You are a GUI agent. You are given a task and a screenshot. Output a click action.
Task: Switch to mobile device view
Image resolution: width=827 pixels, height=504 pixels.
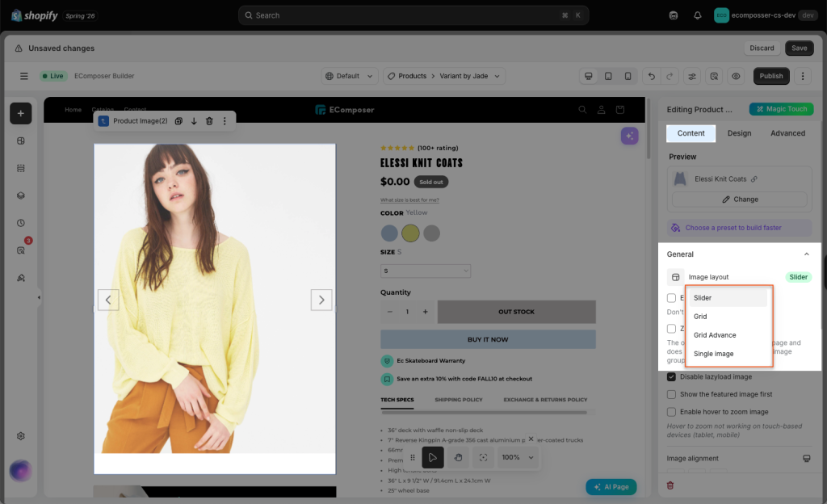[x=628, y=76]
